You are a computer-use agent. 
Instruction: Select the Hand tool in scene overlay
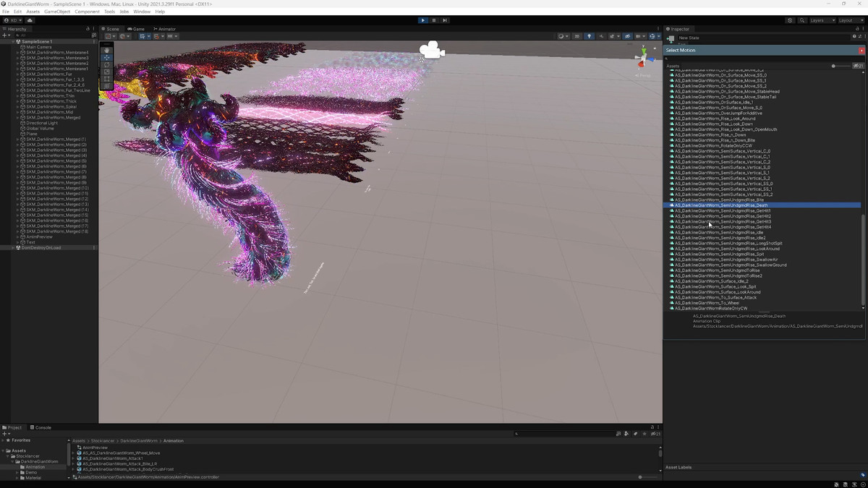click(x=106, y=50)
